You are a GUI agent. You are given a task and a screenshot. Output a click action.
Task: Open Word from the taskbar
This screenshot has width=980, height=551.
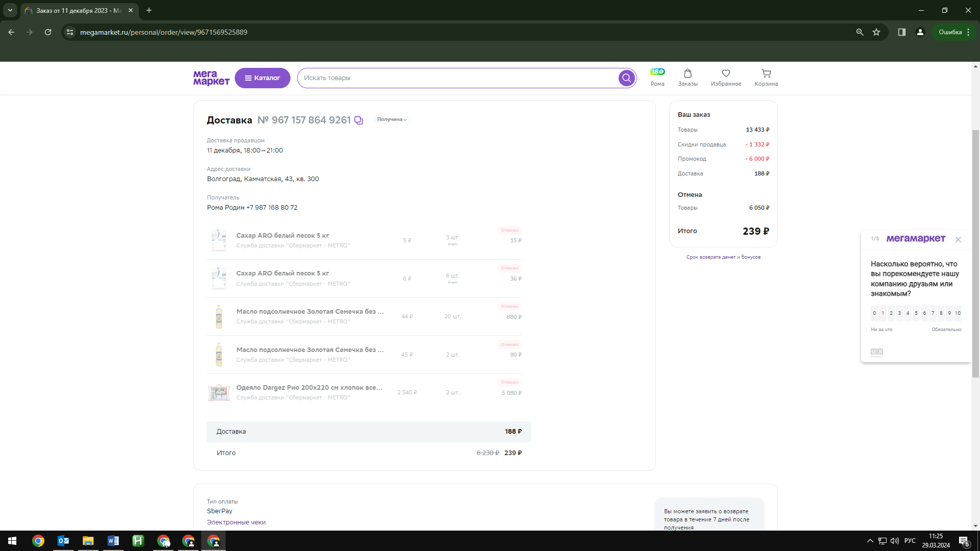pyautogui.click(x=113, y=541)
